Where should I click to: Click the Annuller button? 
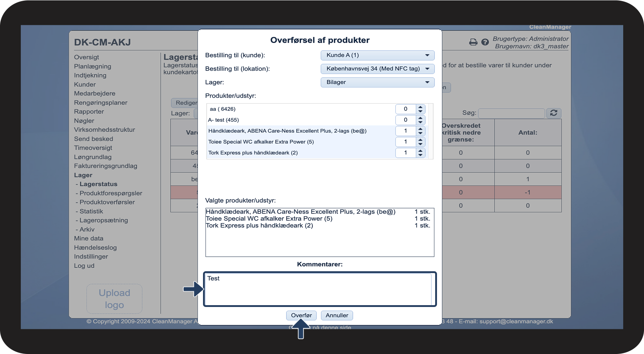pos(337,315)
